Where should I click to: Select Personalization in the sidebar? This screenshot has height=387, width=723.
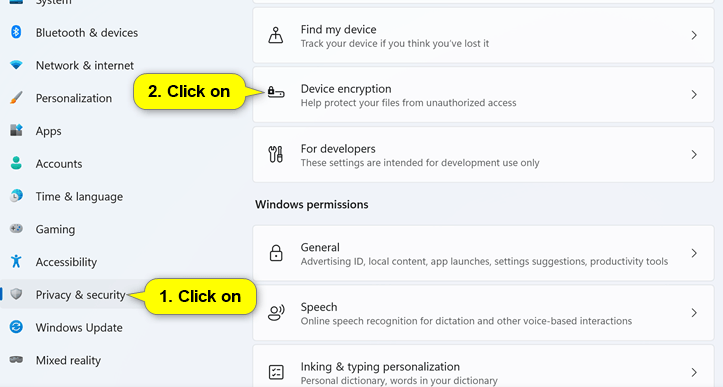[x=74, y=98]
